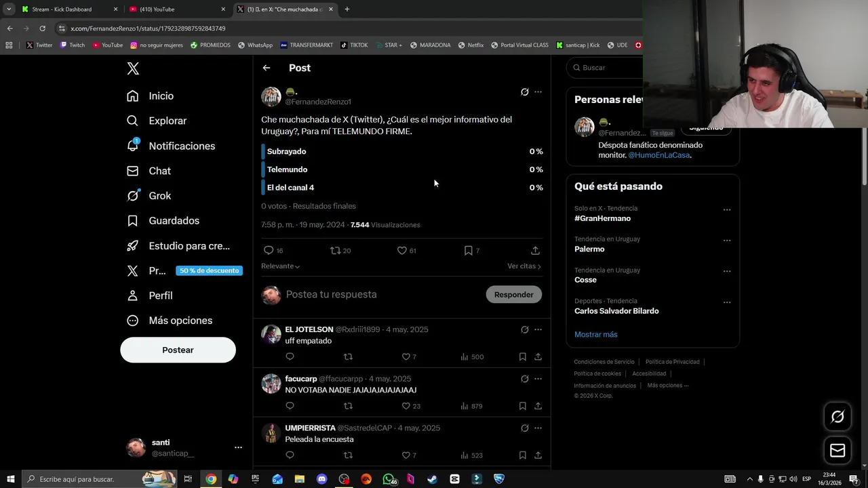This screenshot has width=868, height=488.
Task: Open Explorar search page
Action: click(157, 121)
